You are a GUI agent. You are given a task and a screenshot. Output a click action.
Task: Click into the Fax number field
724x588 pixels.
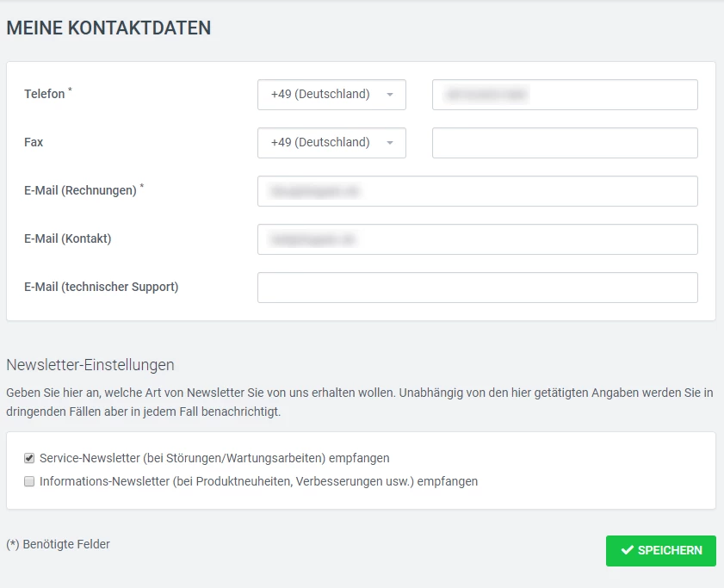pyautogui.click(x=565, y=143)
